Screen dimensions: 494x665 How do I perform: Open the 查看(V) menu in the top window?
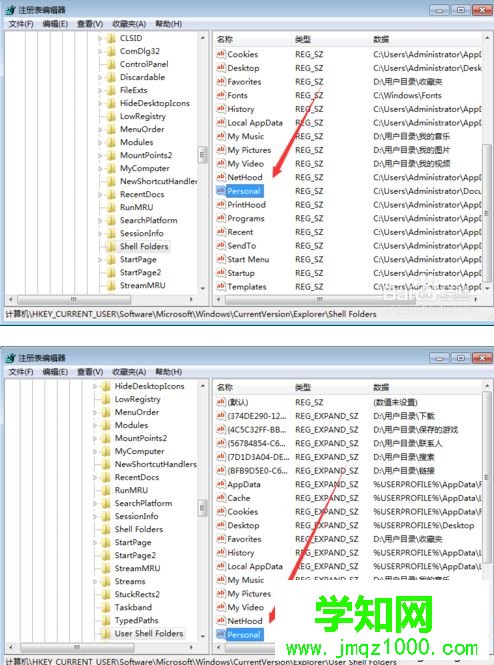coord(90,24)
